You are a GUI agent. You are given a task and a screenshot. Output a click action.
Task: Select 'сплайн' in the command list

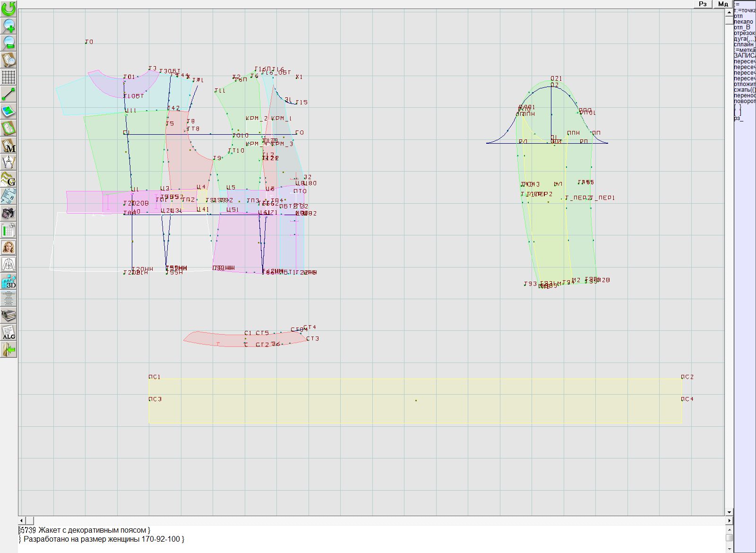coord(744,44)
